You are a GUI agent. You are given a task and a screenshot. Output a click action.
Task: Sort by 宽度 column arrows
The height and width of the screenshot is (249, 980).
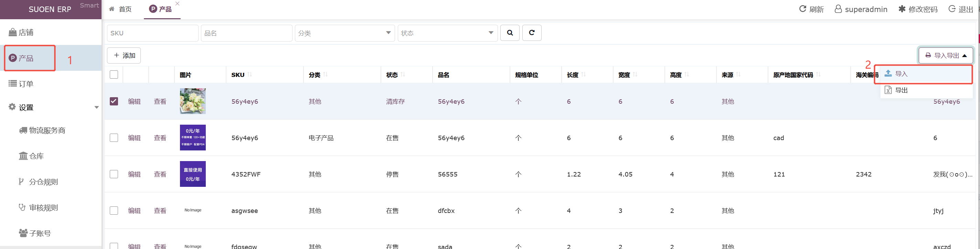tap(635, 75)
